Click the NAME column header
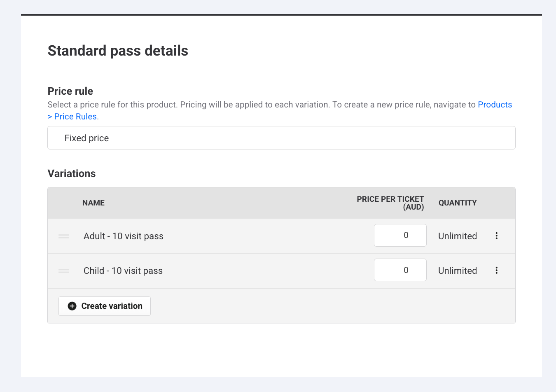Image resolution: width=556 pixels, height=392 pixels. point(93,203)
